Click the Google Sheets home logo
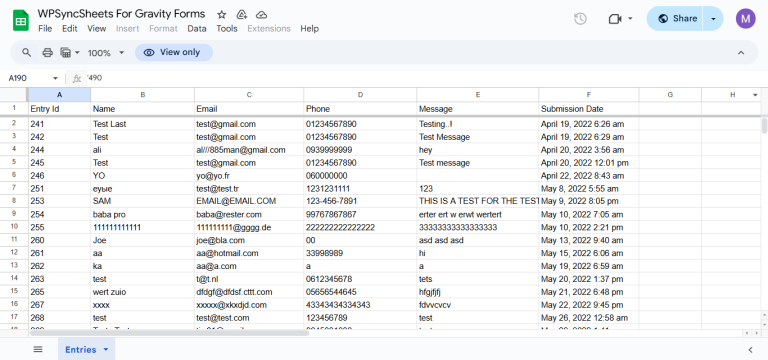 21,21
